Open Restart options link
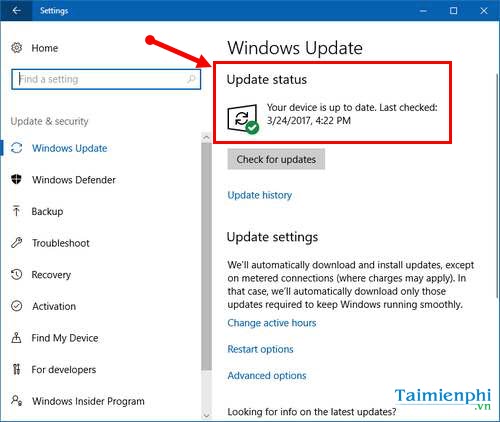The image size is (500, 422). [x=260, y=349]
